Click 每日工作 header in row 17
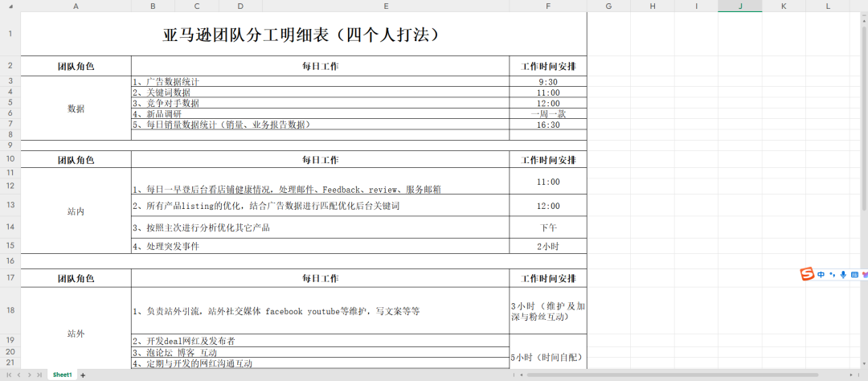This screenshot has width=868, height=381. coord(321,277)
